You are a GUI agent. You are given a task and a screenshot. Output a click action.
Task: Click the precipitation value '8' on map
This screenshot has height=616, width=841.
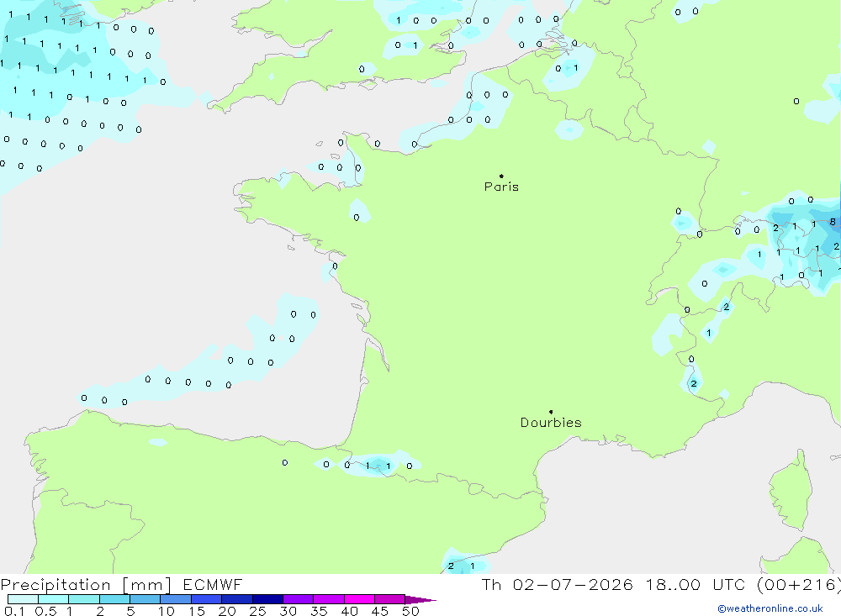coord(833,222)
